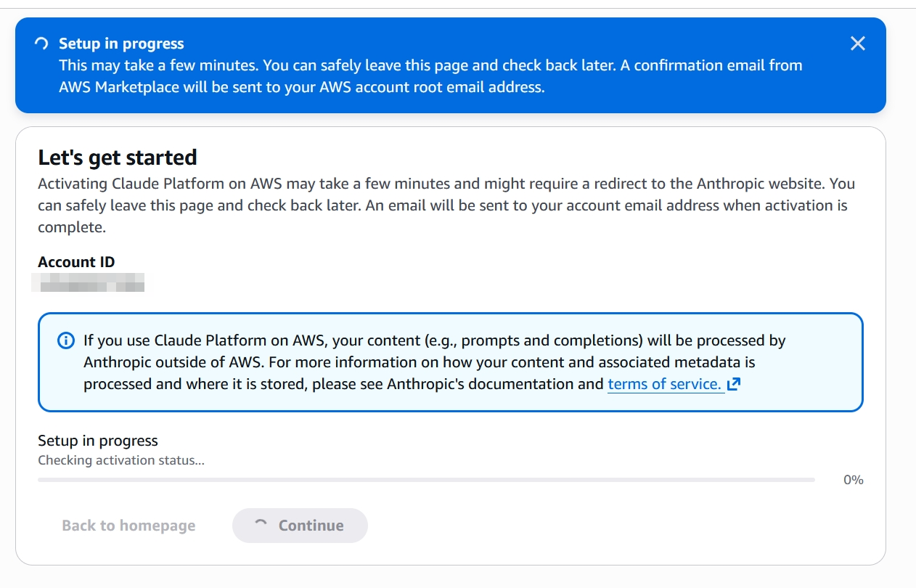Click the setup progress bar
This screenshot has height=588, width=916.
[x=426, y=480]
